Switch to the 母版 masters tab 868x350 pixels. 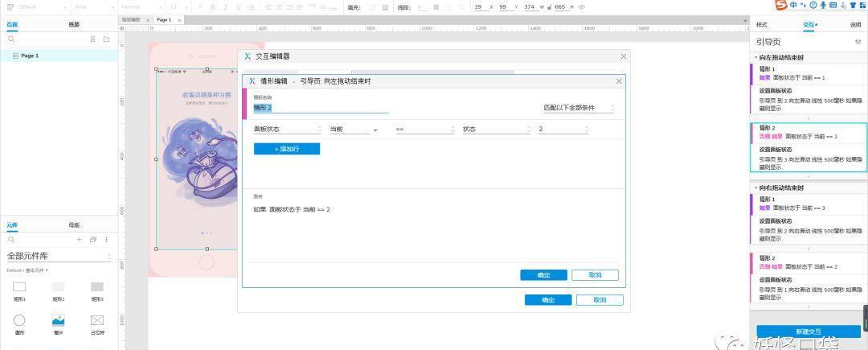click(x=74, y=225)
